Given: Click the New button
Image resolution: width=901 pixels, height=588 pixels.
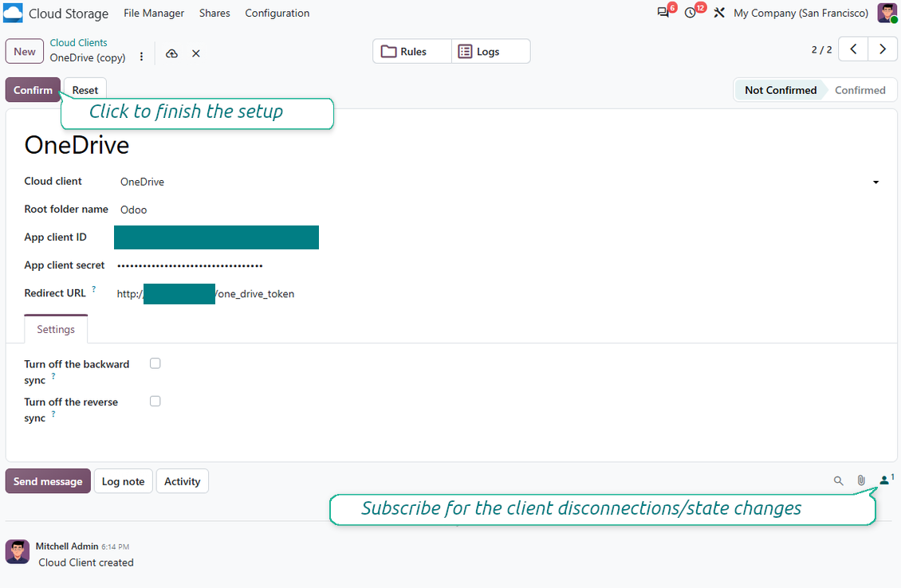Looking at the screenshot, I should tap(25, 51).
